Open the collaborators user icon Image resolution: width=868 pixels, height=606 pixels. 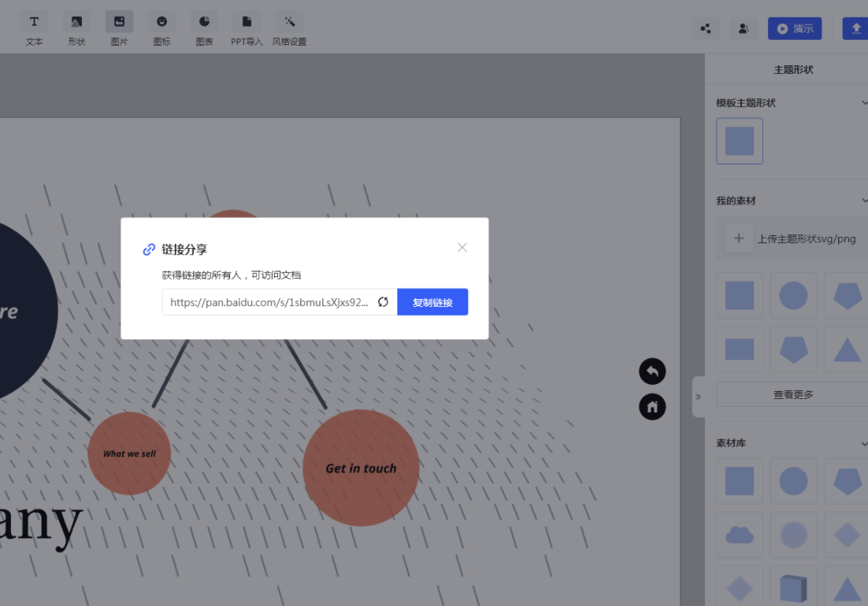[744, 29]
